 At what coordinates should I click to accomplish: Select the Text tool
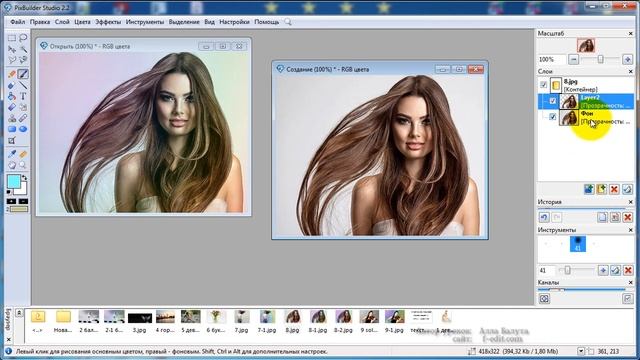click(23, 96)
